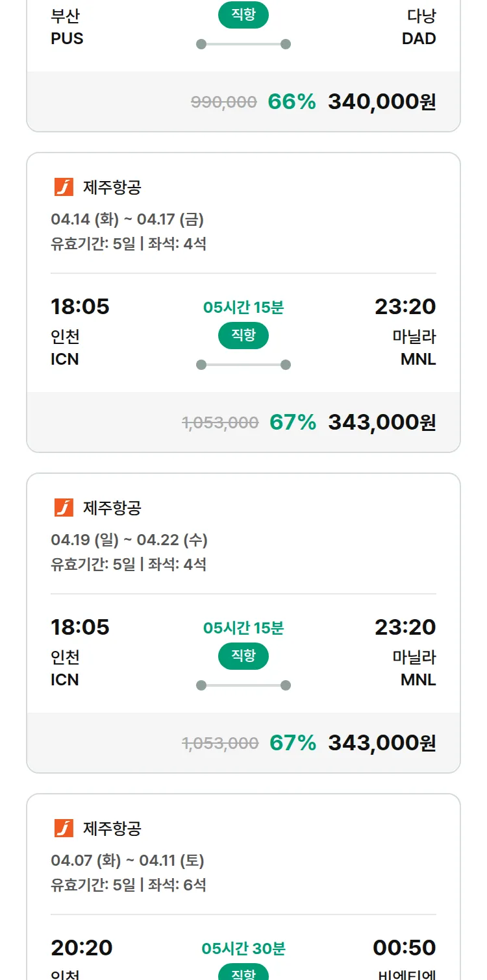The height and width of the screenshot is (980, 487).
Task: Click 66% discount on Da Nang fare
Action: (x=292, y=102)
